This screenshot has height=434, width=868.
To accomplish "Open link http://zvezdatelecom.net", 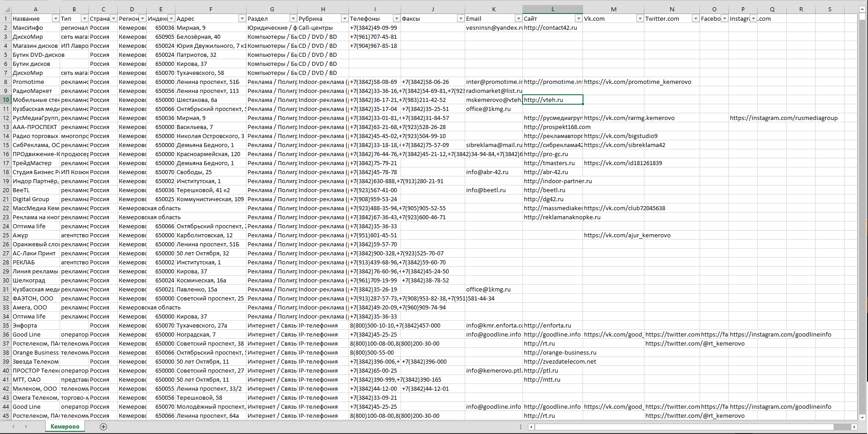I will (x=560, y=361).
